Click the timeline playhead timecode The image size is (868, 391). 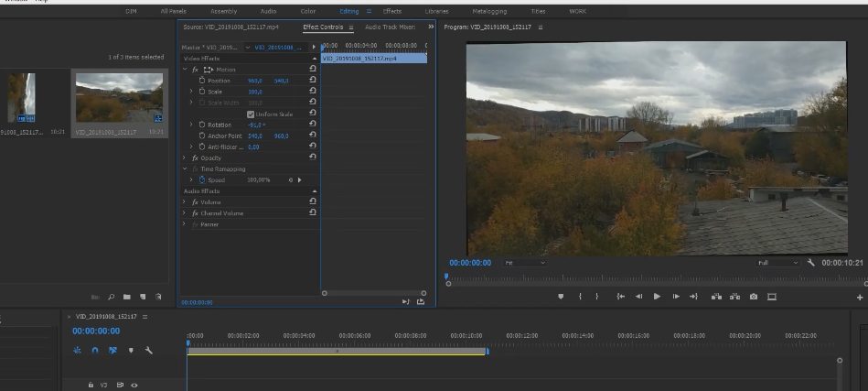coord(96,331)
